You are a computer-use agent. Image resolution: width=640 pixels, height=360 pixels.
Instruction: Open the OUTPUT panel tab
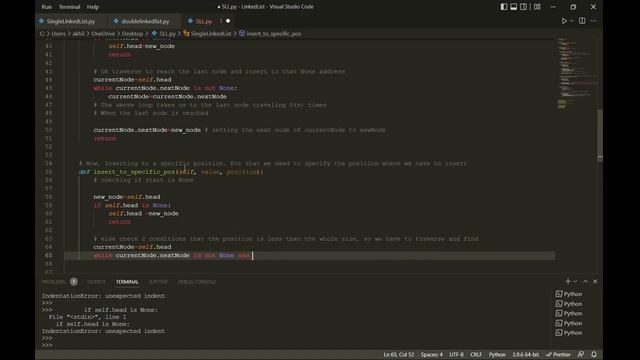click(96, 282)
